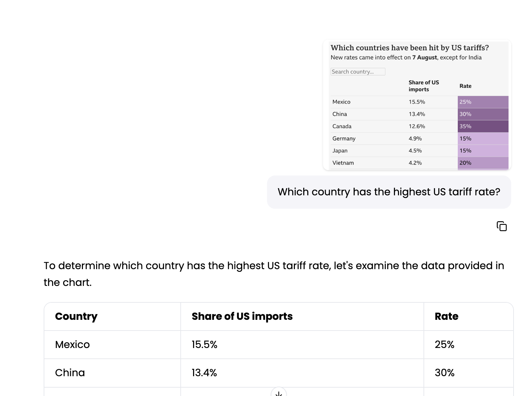
Task: Select the Germany row in the chart image
Action: 419,139
